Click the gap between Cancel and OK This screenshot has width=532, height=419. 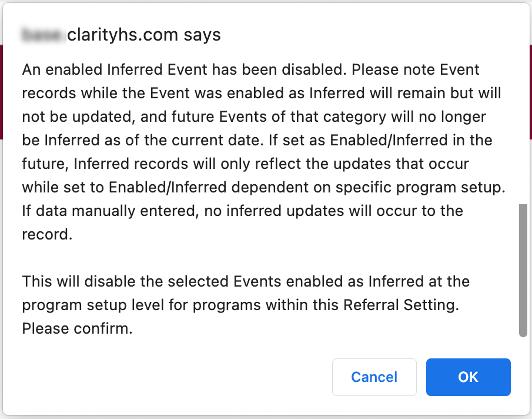421,377
